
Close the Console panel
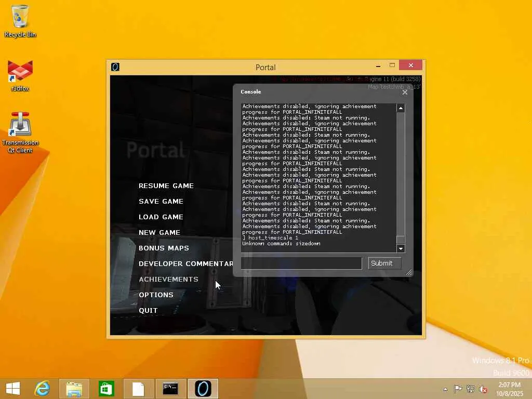click(405, 92)
